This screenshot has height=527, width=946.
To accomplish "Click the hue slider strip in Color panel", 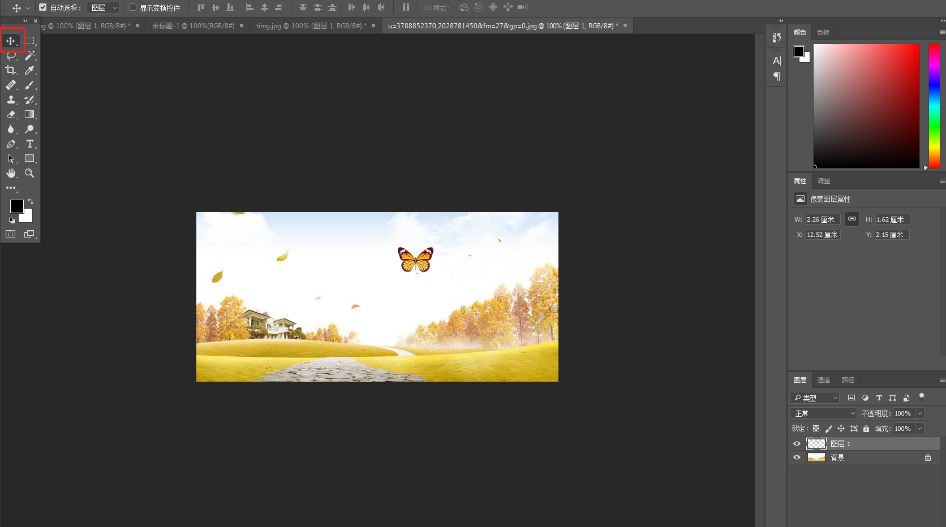I will (934, 106).
